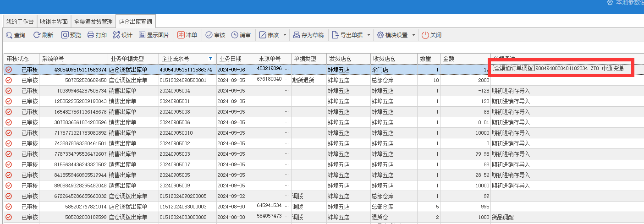Save document via 存为草稿
644x224 pixels.
pyautogui.click(x=308, y=35)
